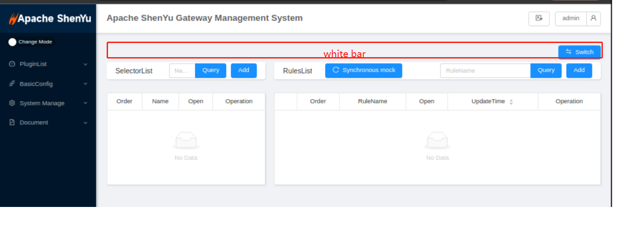This screenshot has height=226, width=644.
Task: Click the selector Operation column header
Action: point(239,101)
